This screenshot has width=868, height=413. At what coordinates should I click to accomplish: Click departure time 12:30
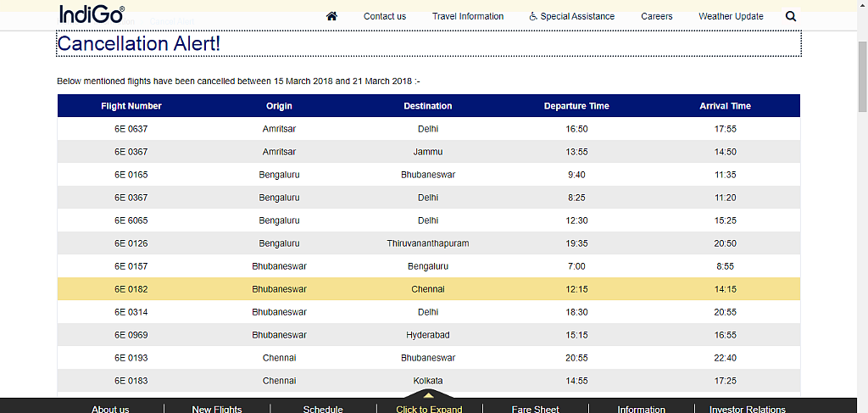click(x=576, y=220)
